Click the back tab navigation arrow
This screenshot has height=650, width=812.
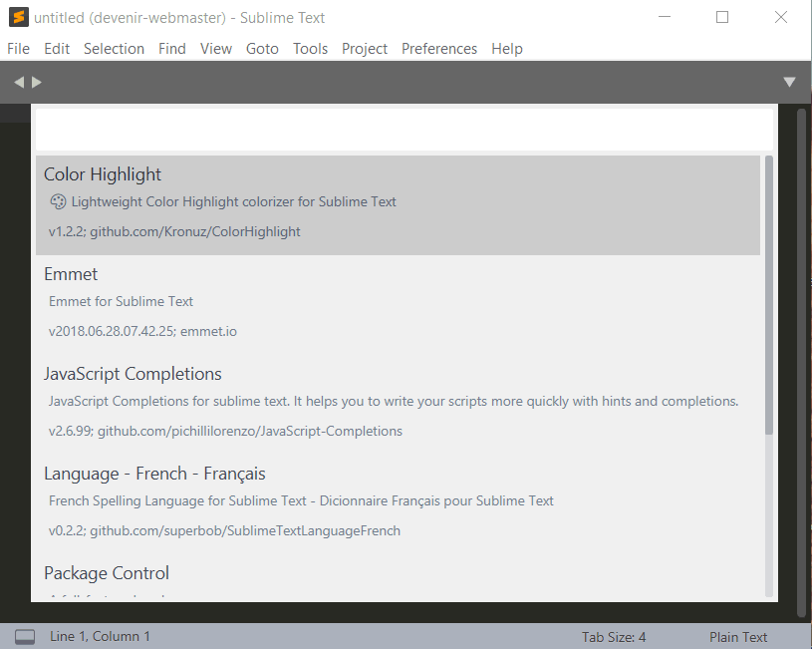(19, 82)
